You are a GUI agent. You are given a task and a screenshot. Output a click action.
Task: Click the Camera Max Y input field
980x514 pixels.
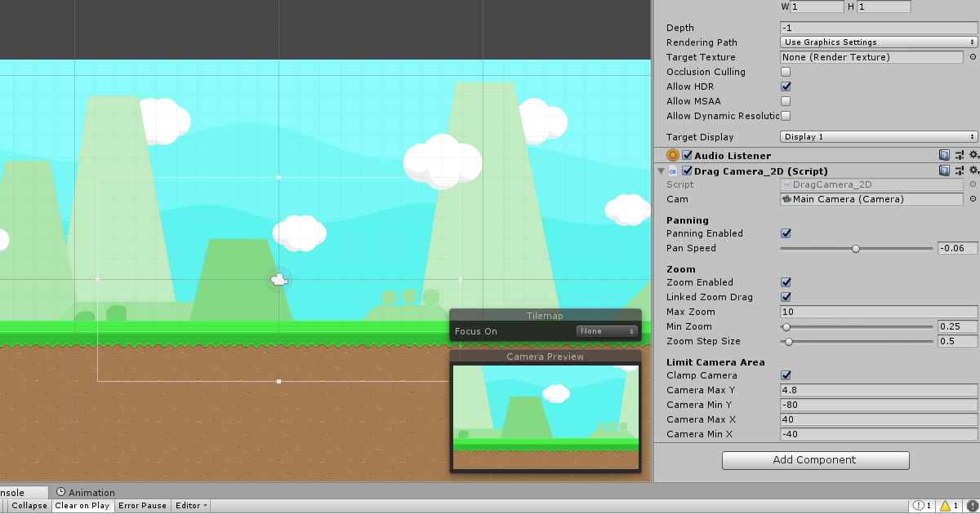pos(878,390)
